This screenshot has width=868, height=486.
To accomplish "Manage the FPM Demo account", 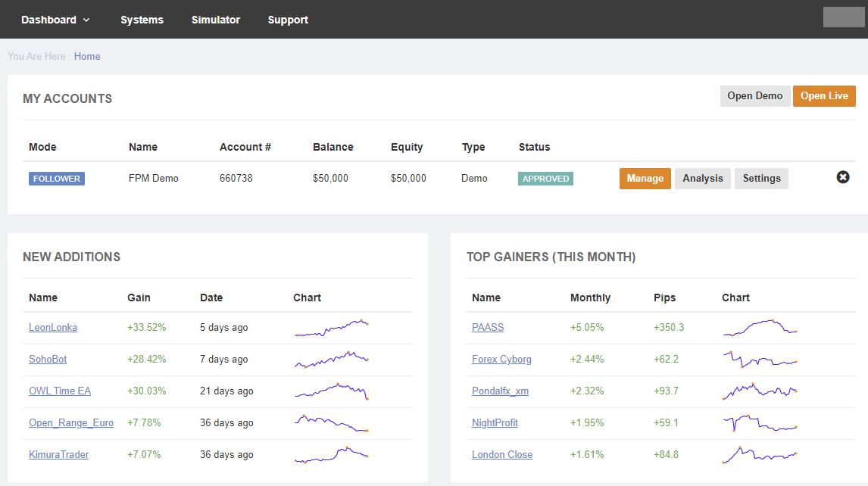I will [x=645, y=178].
